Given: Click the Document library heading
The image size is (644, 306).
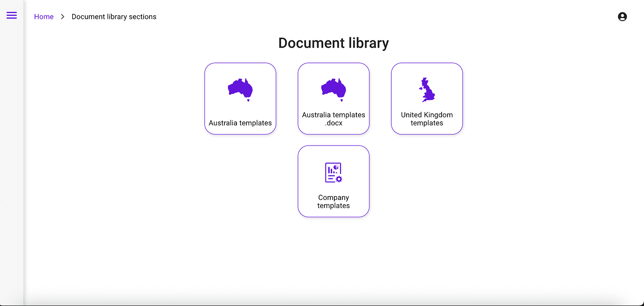Looking at the screenshot, I should coord(333,43).
